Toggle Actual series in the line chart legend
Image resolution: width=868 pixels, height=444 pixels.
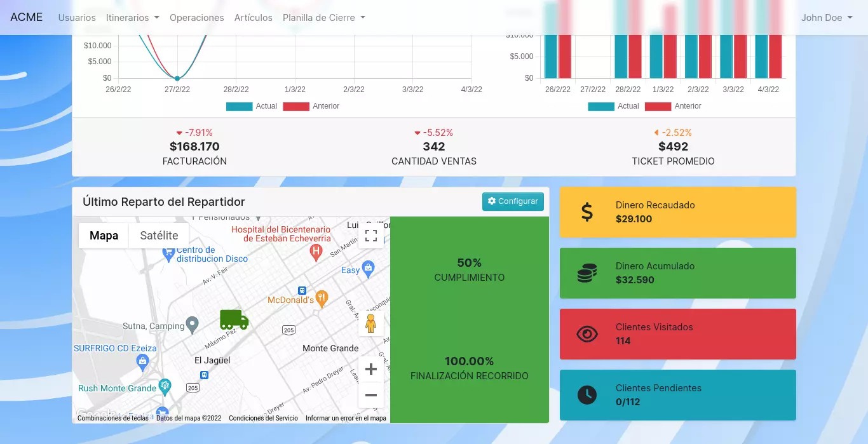[x=252, y=106]
